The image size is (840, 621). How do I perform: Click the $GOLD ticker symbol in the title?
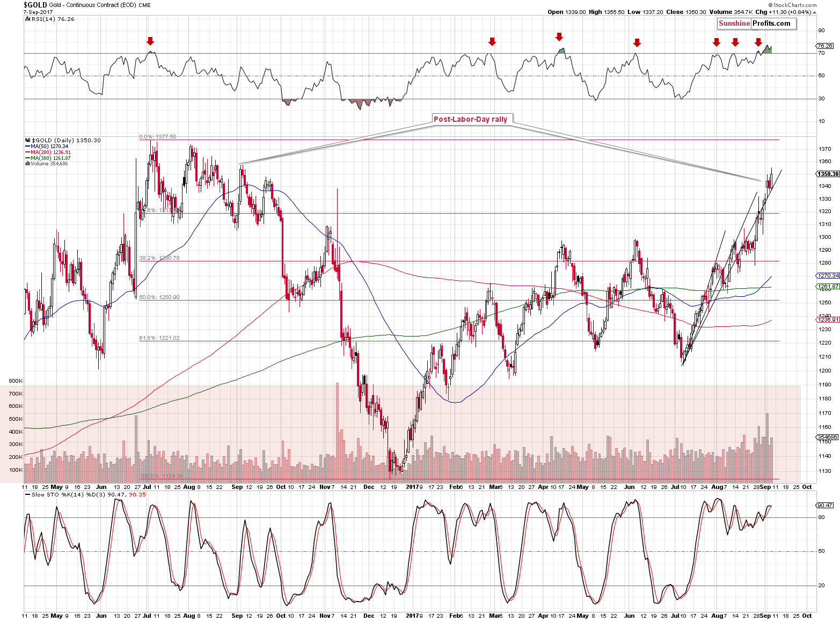click(35, 5)
